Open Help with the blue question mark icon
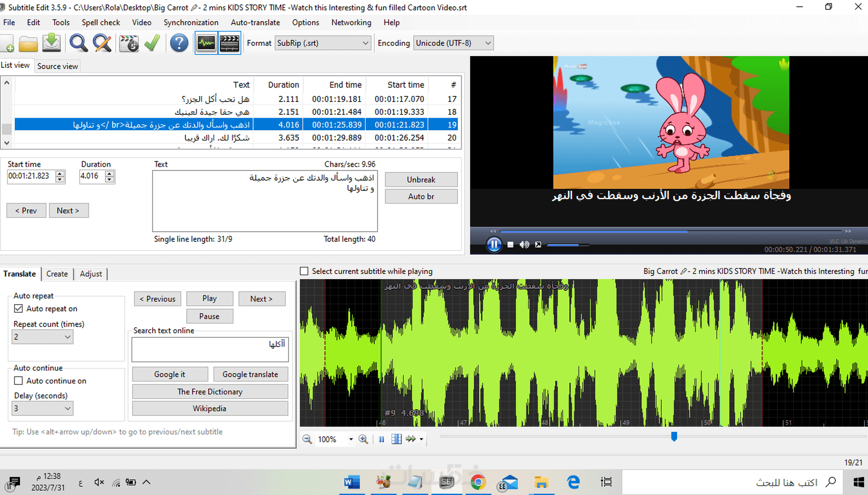Viewport: 868px width, 495px height. (179, 43)
